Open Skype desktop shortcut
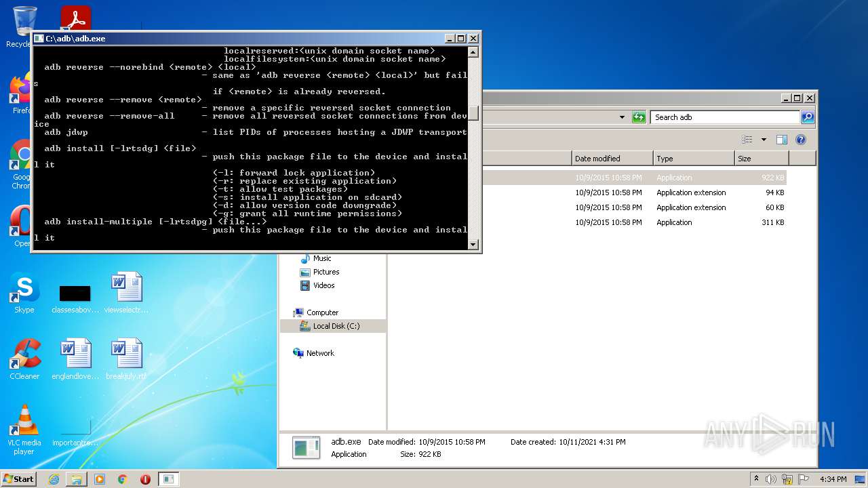 coord(24,294)
